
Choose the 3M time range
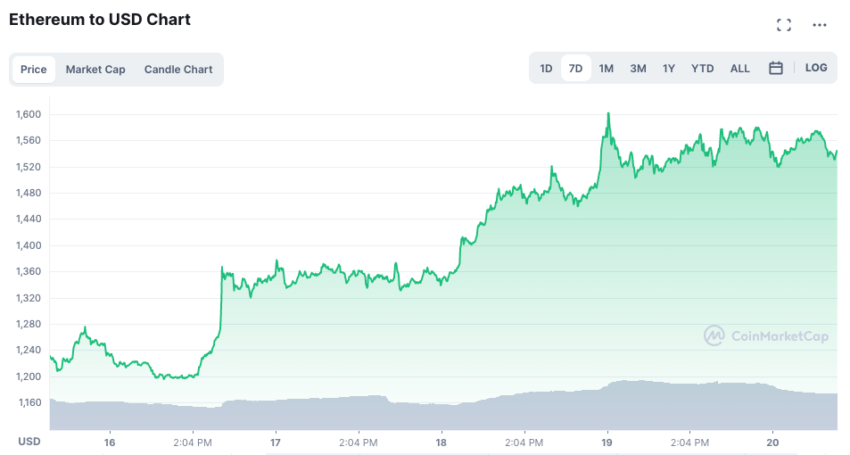coord(638,68)
